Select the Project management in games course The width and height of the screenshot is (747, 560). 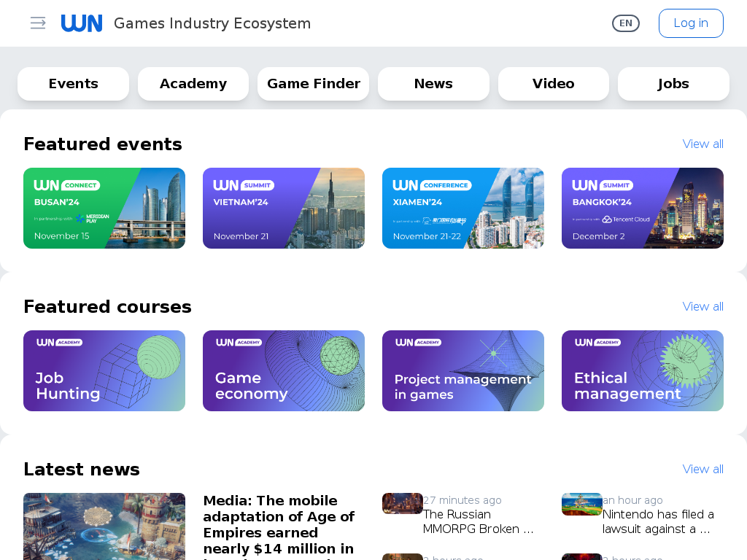[x=463, y=371]
